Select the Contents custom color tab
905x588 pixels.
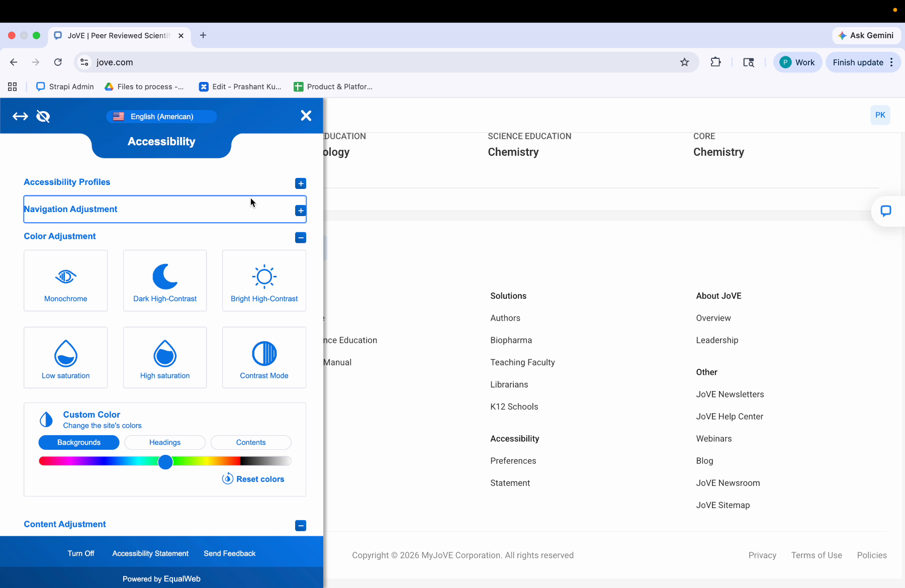(x=251, y=442)
